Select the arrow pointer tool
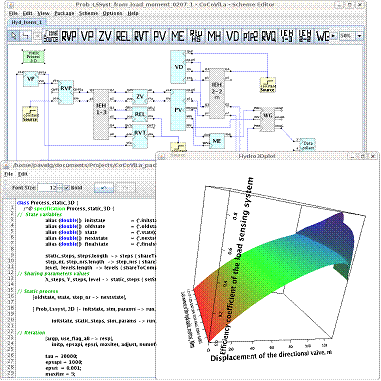 (x=14, y=36)
